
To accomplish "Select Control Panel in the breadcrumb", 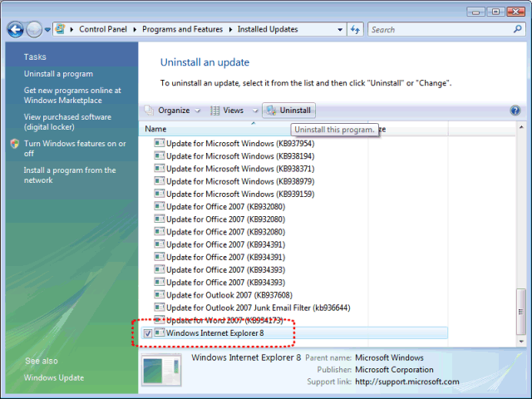I will [x=103, y=29].
